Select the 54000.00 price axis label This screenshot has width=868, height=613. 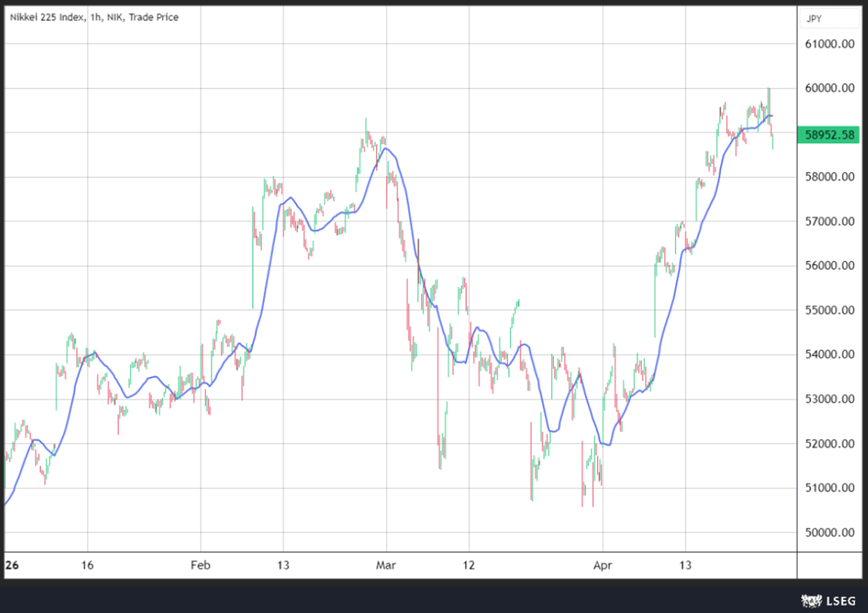pyautogui.click(x=830, y=354)
